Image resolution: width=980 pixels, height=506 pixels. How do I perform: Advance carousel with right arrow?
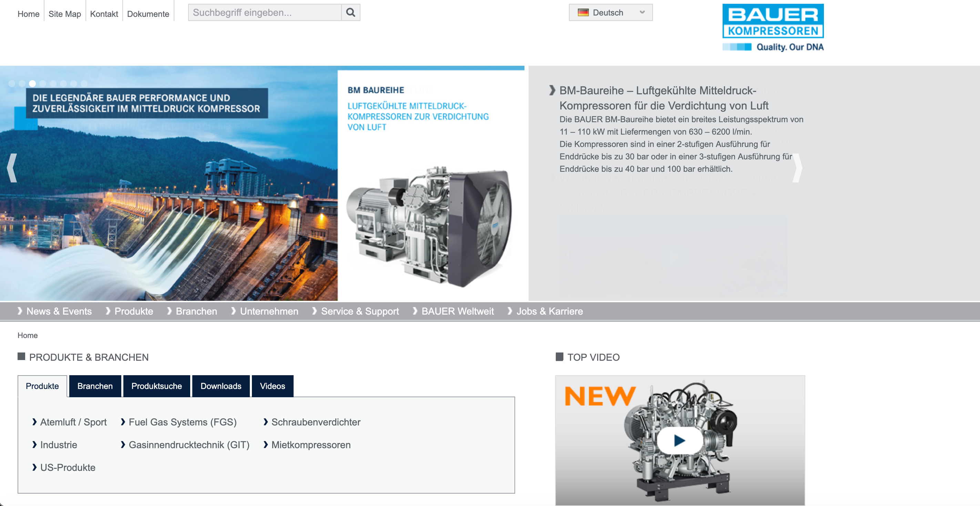(x=797, y=168)
